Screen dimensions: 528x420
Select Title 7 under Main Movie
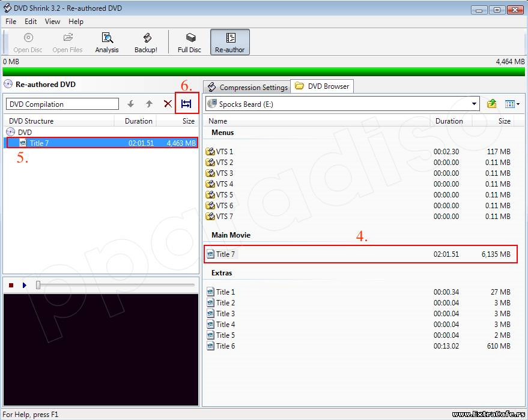(360, 254)
